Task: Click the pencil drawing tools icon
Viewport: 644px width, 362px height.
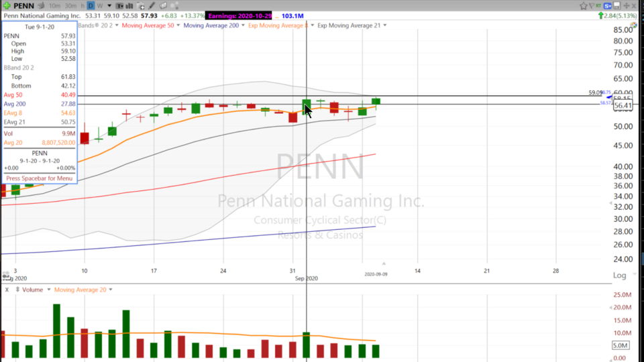Action: [152, 5]
